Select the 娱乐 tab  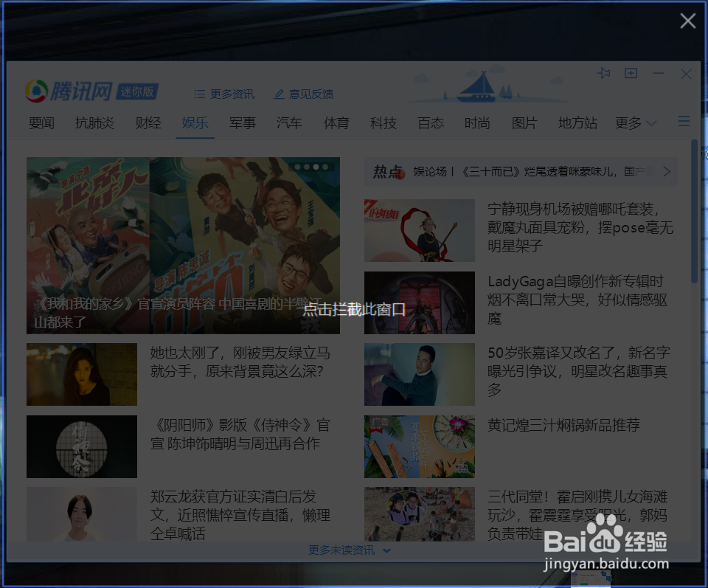[x=195, y=123]
